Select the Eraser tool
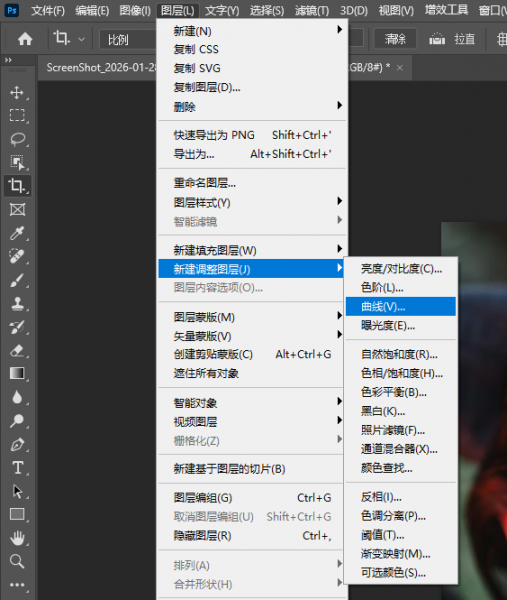 [17, 350]
